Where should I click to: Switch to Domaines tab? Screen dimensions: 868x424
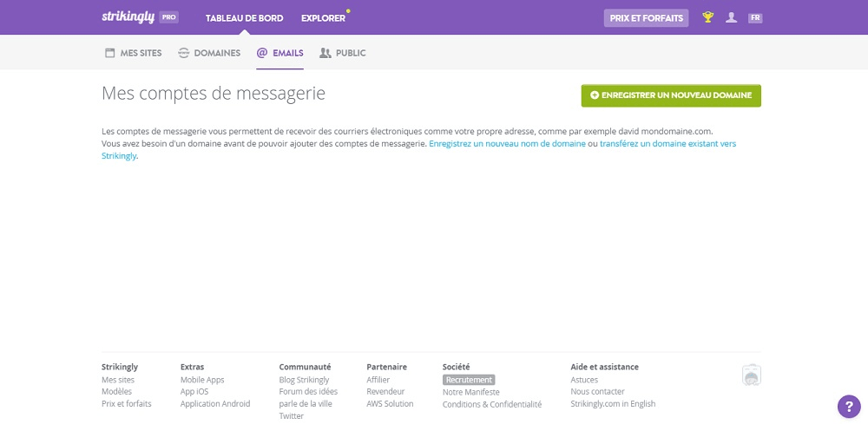point(209,53)
